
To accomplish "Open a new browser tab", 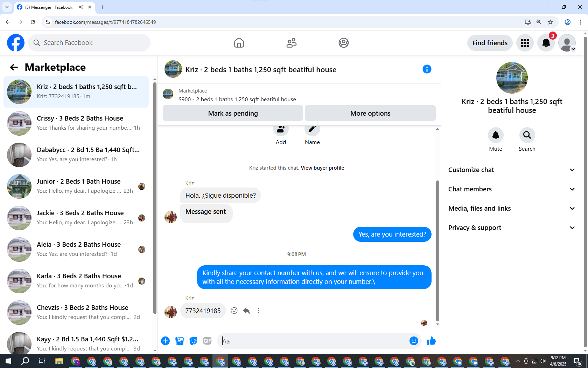I will coord(102,7).
